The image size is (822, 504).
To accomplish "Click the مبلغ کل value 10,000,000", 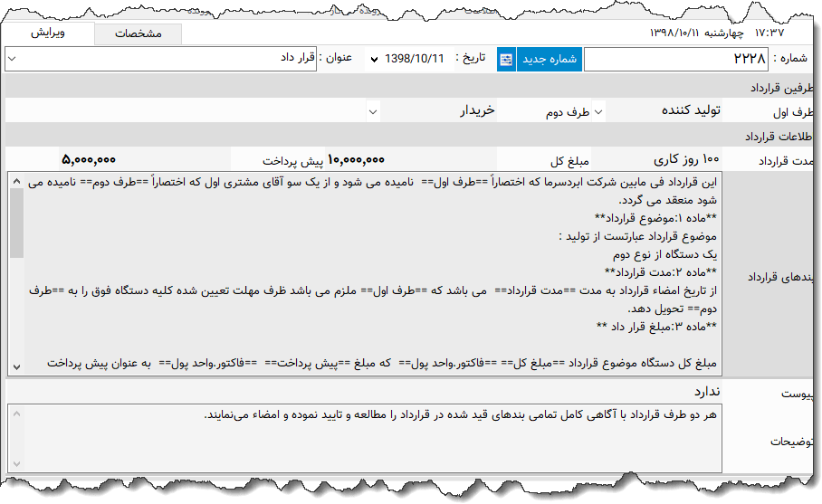I will [x=356, y=159].
